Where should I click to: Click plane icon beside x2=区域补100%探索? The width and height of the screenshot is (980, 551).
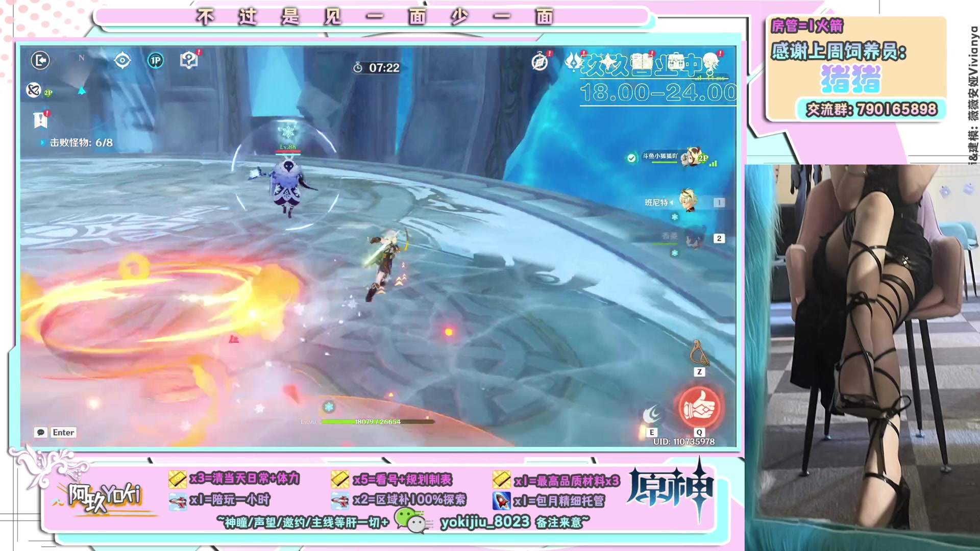pyautogui.click(x=340, y=501)
